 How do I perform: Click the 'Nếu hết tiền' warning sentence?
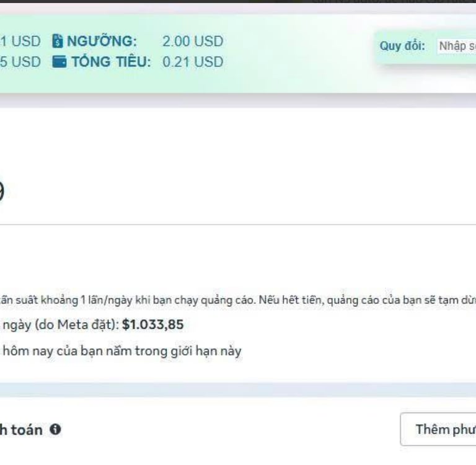coord(368,300)
